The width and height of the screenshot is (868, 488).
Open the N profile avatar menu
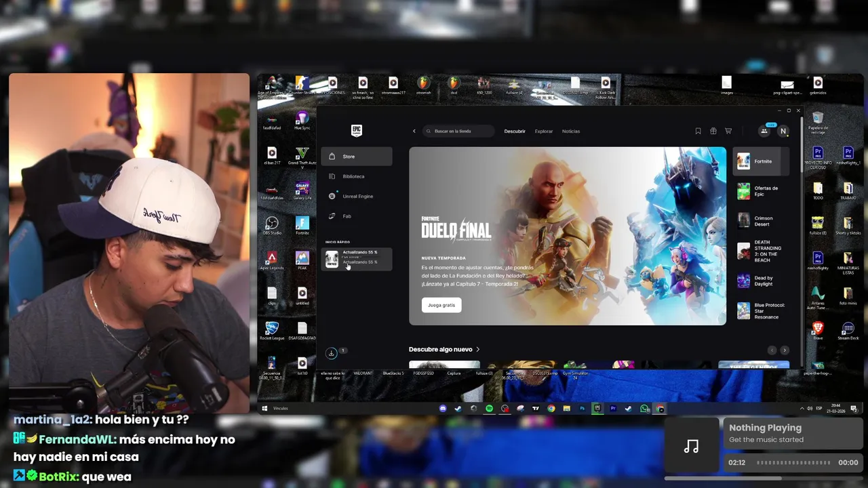tap(783, 131)
